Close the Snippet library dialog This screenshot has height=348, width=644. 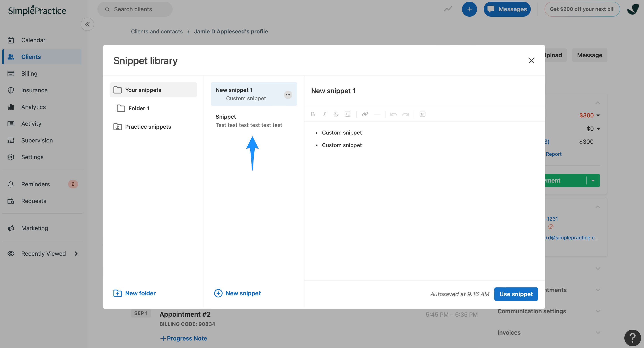532,61
